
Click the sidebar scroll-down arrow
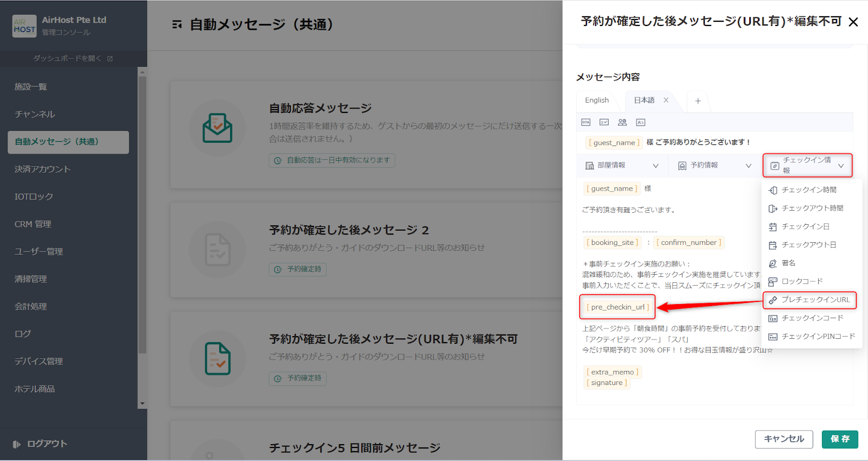[142, 404]
